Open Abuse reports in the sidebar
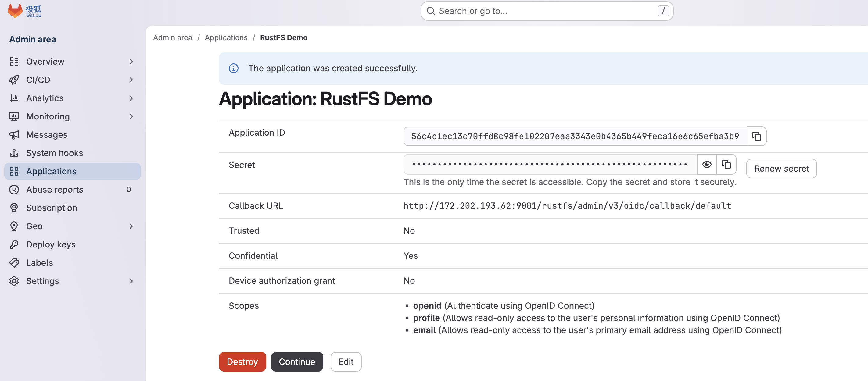Screen dimensions: 868x381 click(x=73, y=189)
